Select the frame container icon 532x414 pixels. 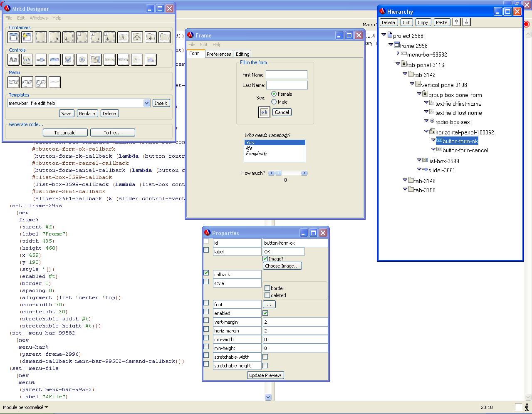[14, 37]
